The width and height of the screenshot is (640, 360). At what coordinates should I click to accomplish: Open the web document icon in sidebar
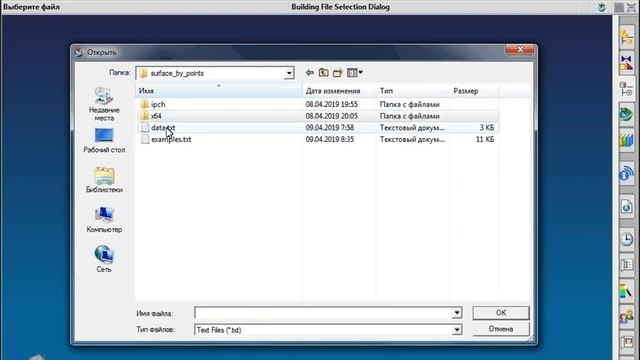626,207
